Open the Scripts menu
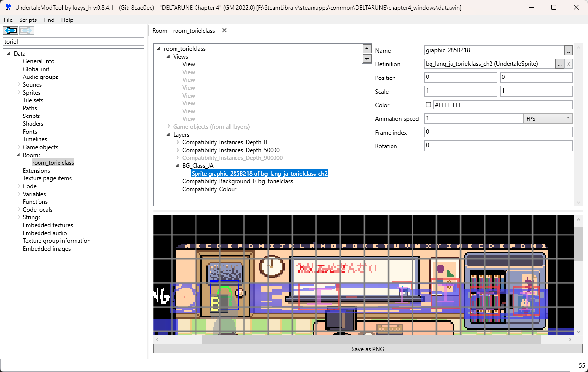 [28, 20]
